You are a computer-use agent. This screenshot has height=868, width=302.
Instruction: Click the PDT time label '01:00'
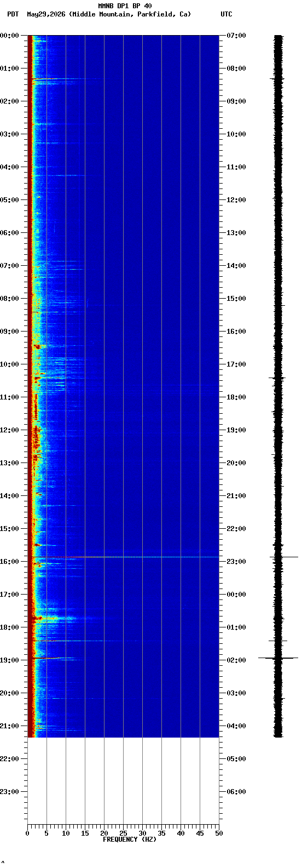click(9, 68)
